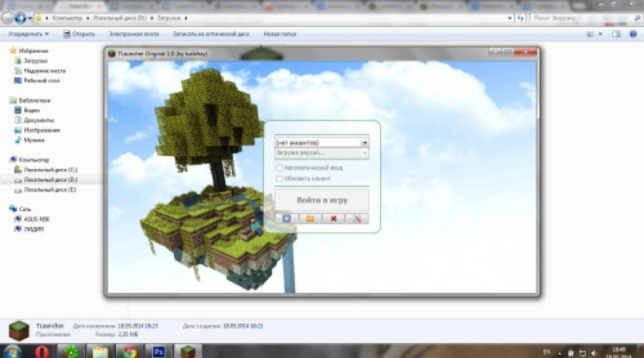Screen dimensions: 644x358
Task: Switch to the Minecraft block taskbar icon
Action: [187, 352]
